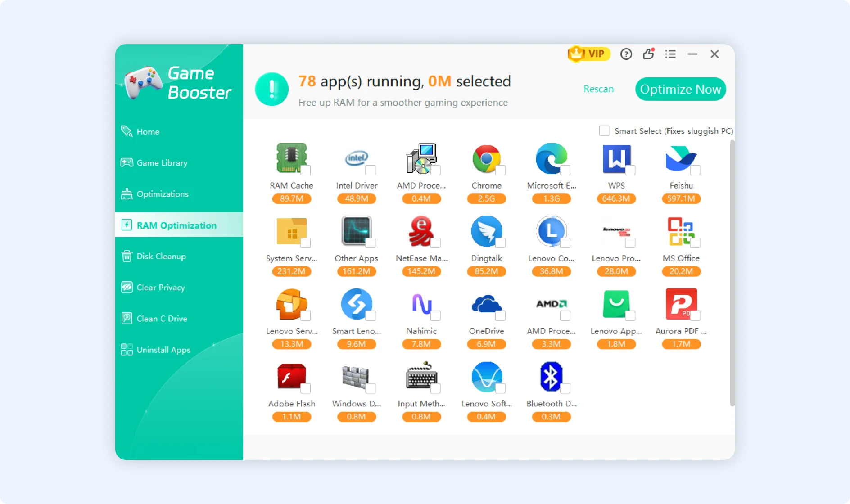Viewport: 850px width, 504px height.
Task: Check the RAM Cache checkbox
Action: (x=306, y=170)
